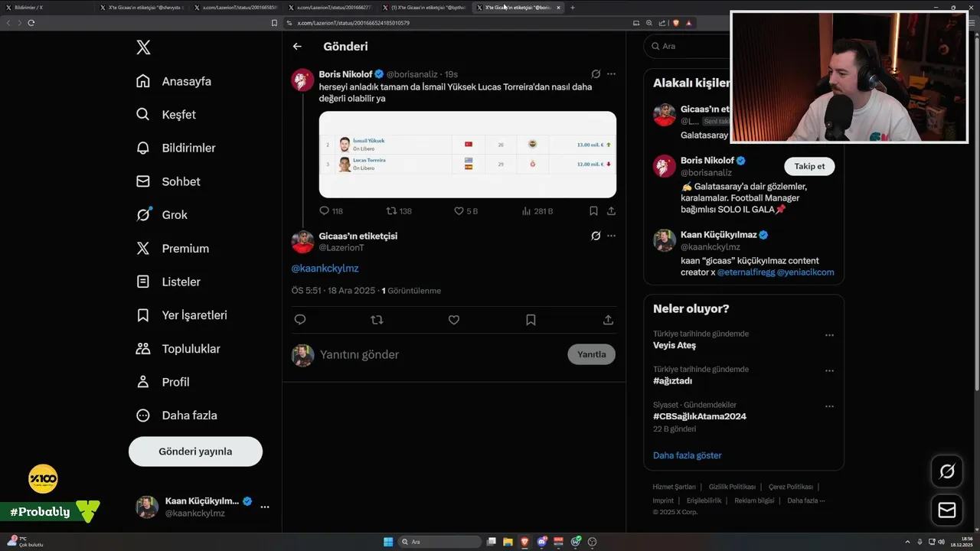Click the Topluluklar communities icon
Viewport: 980px width, 551px height.
tap(143, 349)
